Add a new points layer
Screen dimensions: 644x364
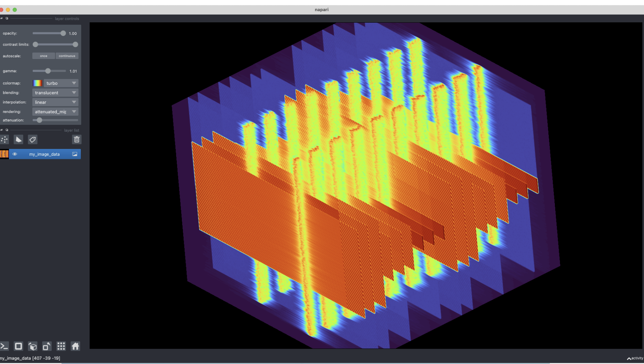pyautogui.click(x=4, y=140)
